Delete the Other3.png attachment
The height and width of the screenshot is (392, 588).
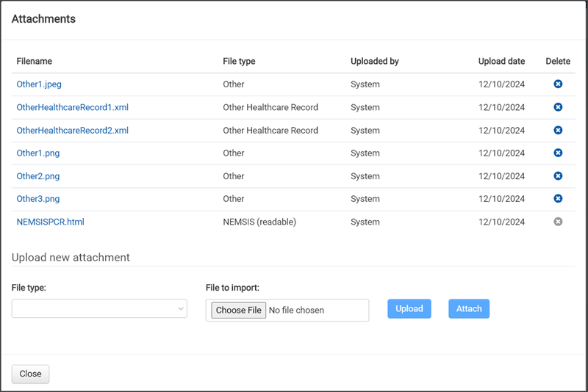point(558,199)
